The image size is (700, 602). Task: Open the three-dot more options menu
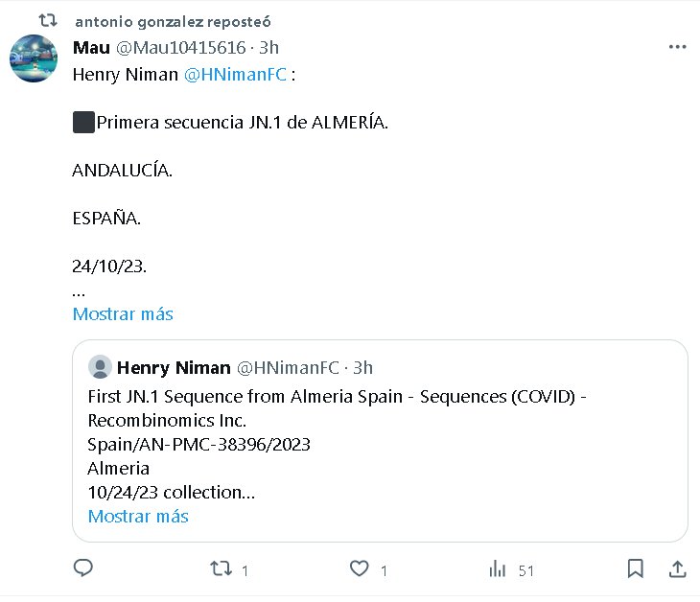click(x=677, y=46)
